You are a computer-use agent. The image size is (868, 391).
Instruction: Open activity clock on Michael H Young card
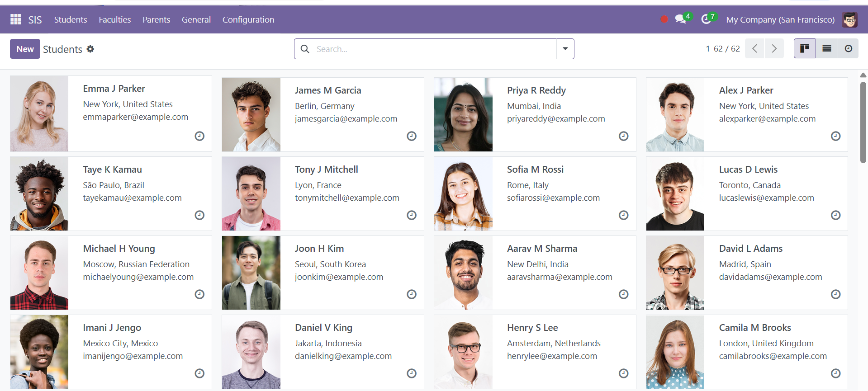(199, 294)
